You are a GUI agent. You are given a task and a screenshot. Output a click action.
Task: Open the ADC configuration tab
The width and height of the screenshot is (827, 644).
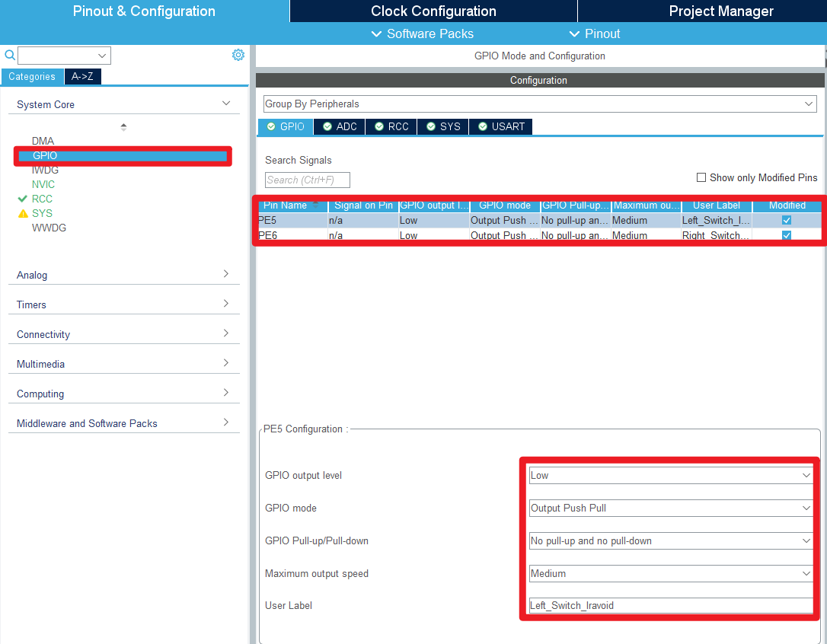click(340, 126)
